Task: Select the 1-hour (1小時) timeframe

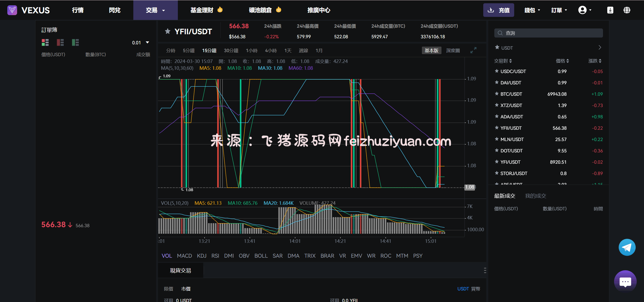Action: [252, 51]
